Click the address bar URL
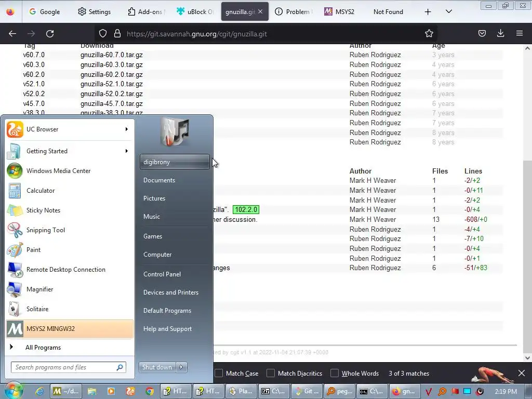The height and width of the screenshot is (399, 532). click(197, 34)
